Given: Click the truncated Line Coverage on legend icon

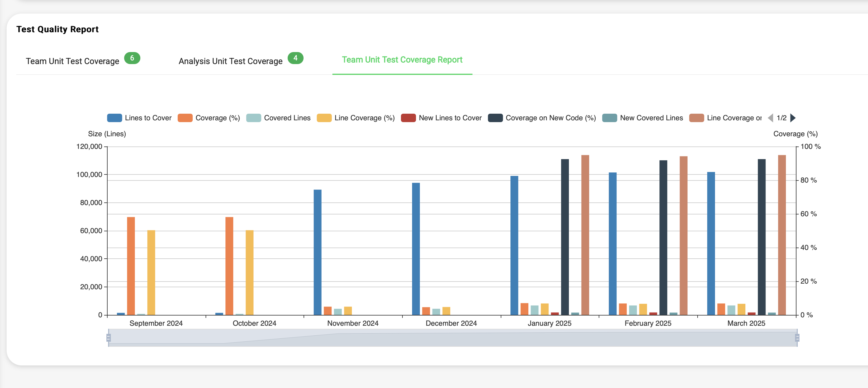Looking at the screenshot, I should coord(696,118).
